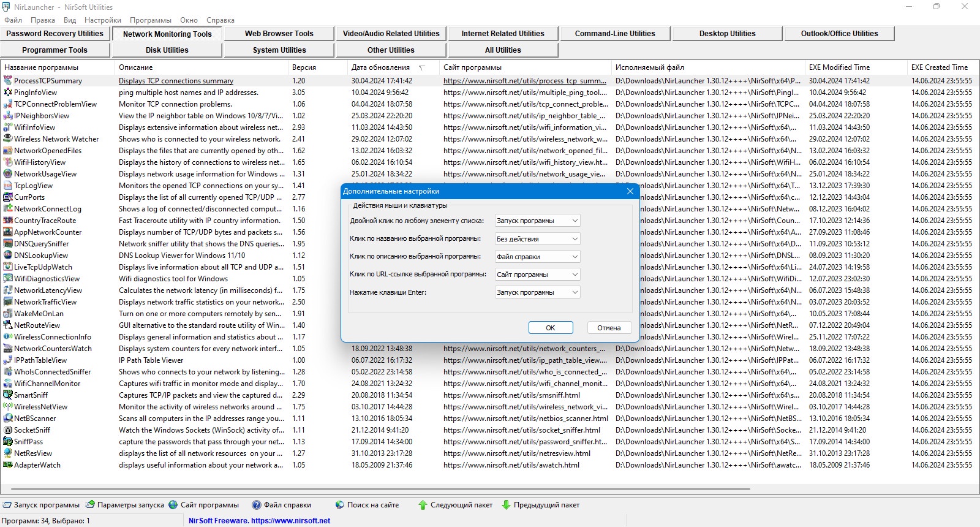Click the CountryTraceRoute flag icon

click(8, 221)
